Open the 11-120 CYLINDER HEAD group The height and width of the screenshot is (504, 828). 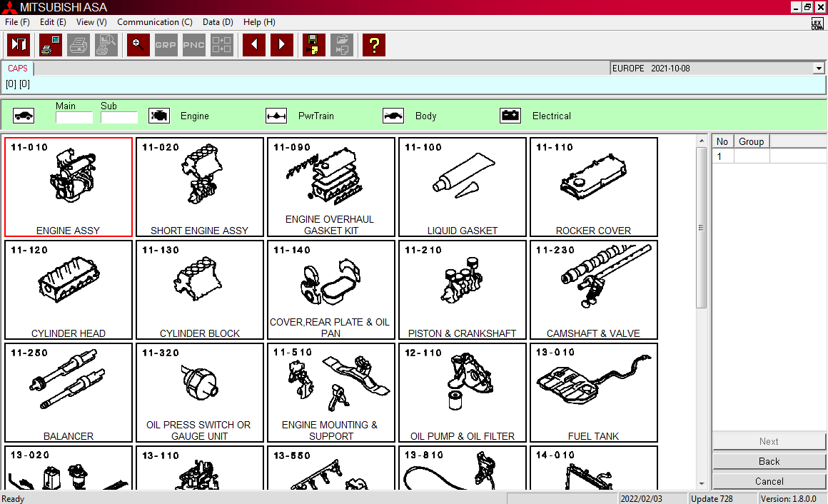(68, 290)
